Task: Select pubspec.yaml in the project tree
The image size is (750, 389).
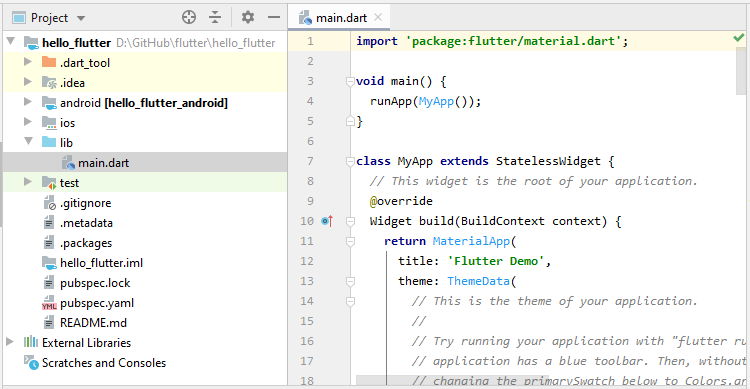Action: click(x=97, y=303)
